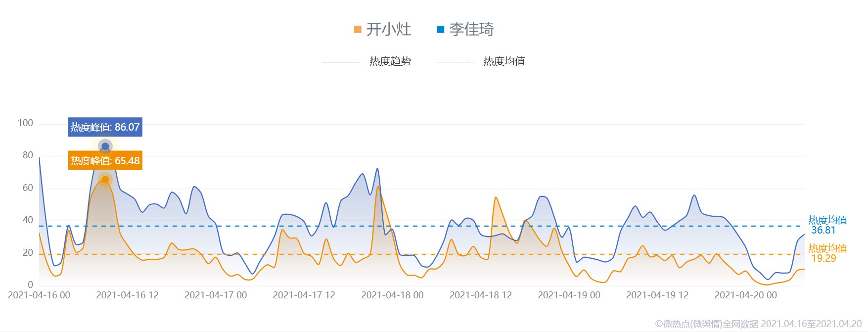This screenshot has height=332, width=868.
Task: Toggle the 李佳琦 series legend label
Action: [471, 30]
